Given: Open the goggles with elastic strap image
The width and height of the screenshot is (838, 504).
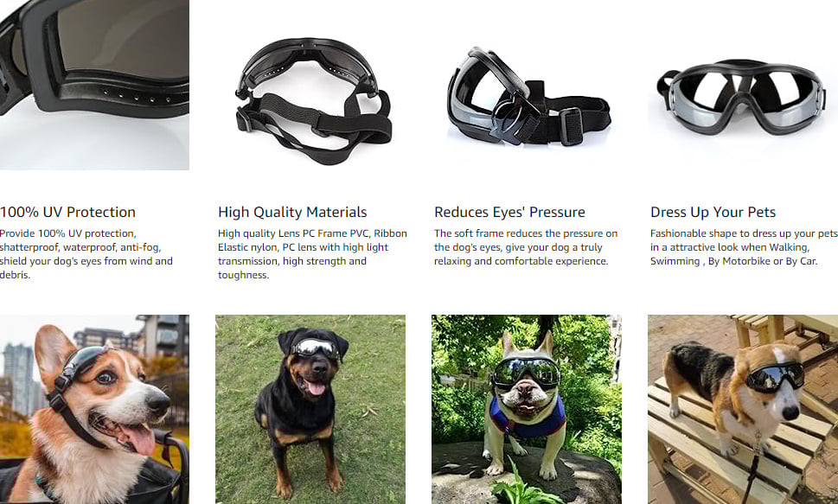Looking at the screenshot, I should click(313, 101).
